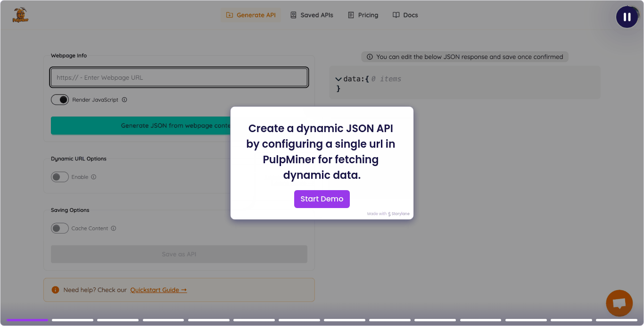
Task: Select the first purple progress segment
Action: (x=27, y=320)
